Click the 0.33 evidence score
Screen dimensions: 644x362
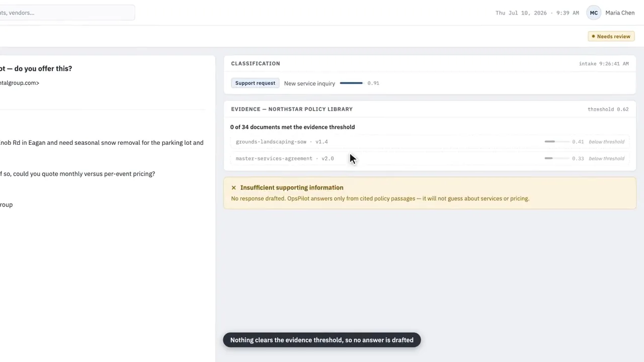[578, 158]
